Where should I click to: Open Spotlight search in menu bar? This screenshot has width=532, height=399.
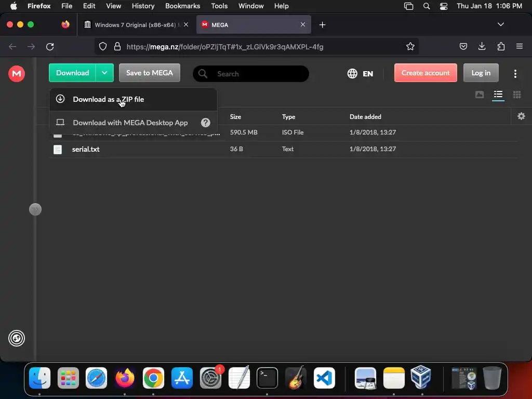427,6
